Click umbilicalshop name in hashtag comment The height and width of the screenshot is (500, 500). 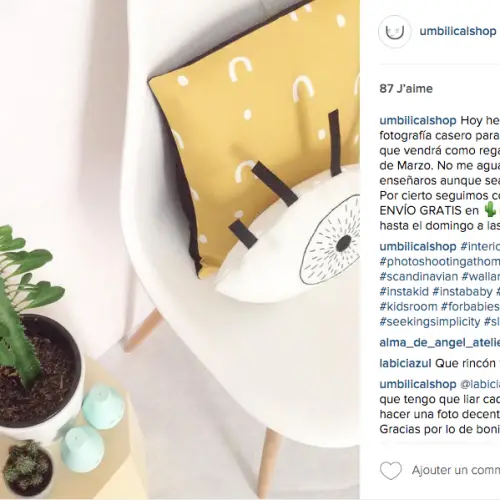418,246
